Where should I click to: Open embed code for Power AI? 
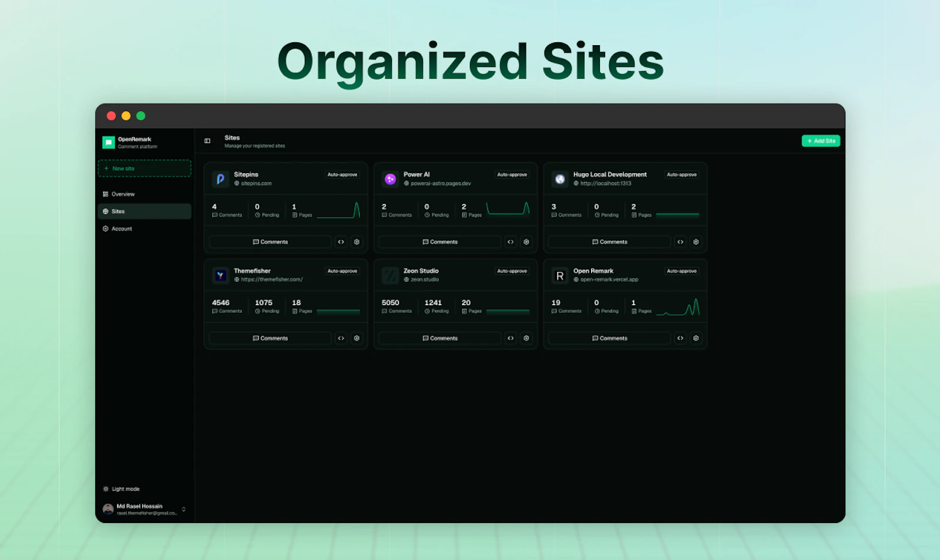(x=511, y=242)
